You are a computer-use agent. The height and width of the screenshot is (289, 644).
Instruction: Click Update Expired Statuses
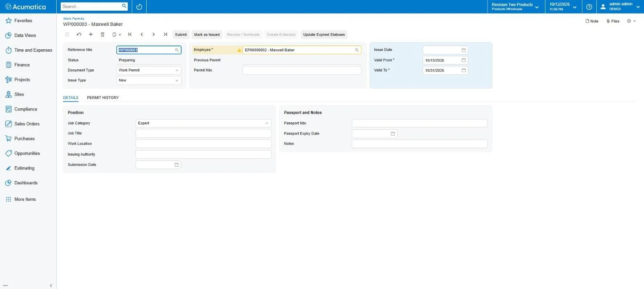click(x=324, y=34)
